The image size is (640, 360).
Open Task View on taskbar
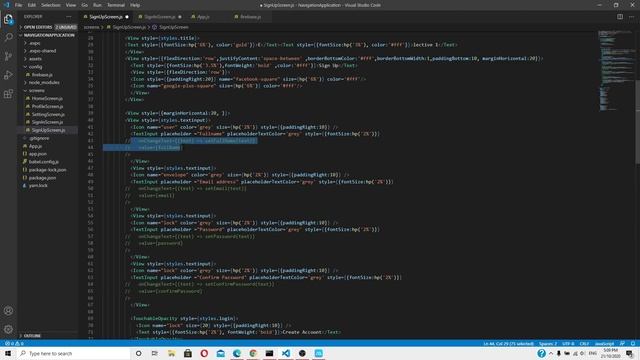point(155,353)
